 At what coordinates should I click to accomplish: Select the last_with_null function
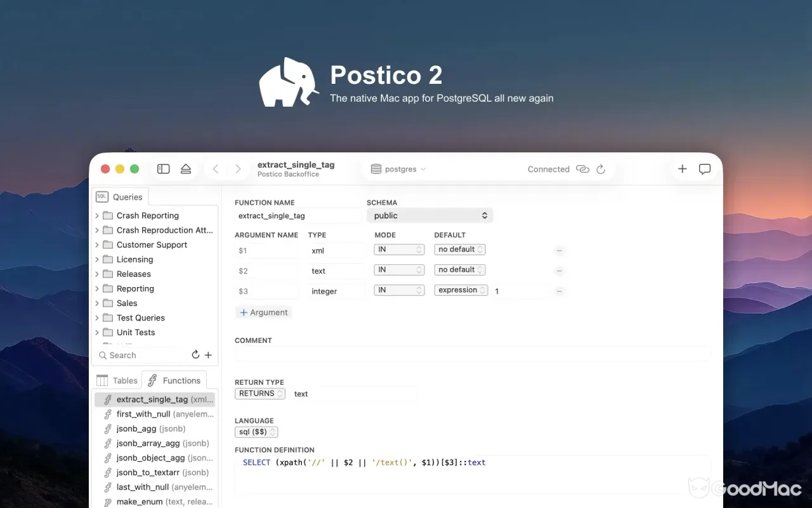click(x=155, y=487)
